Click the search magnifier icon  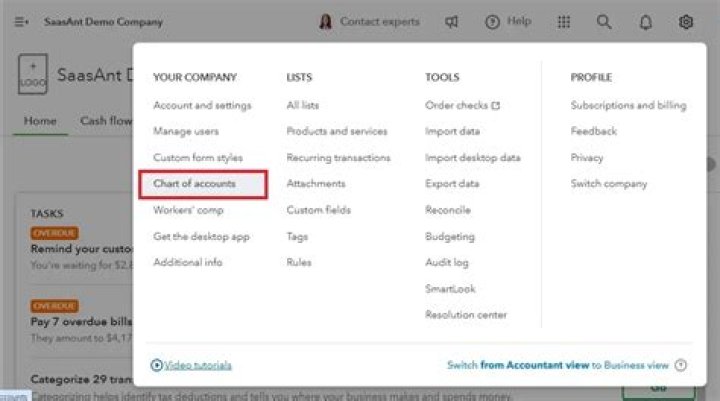(604, 21)
